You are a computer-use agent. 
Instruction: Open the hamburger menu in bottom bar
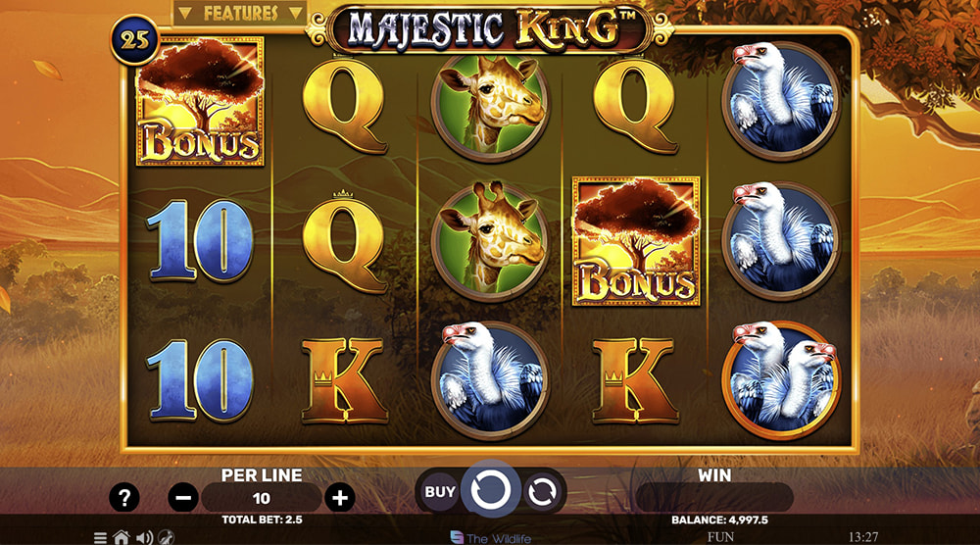(100, 537)
